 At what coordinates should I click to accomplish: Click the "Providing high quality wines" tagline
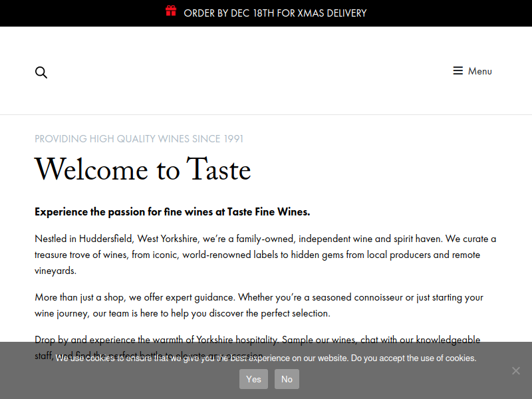coord(139,139)
